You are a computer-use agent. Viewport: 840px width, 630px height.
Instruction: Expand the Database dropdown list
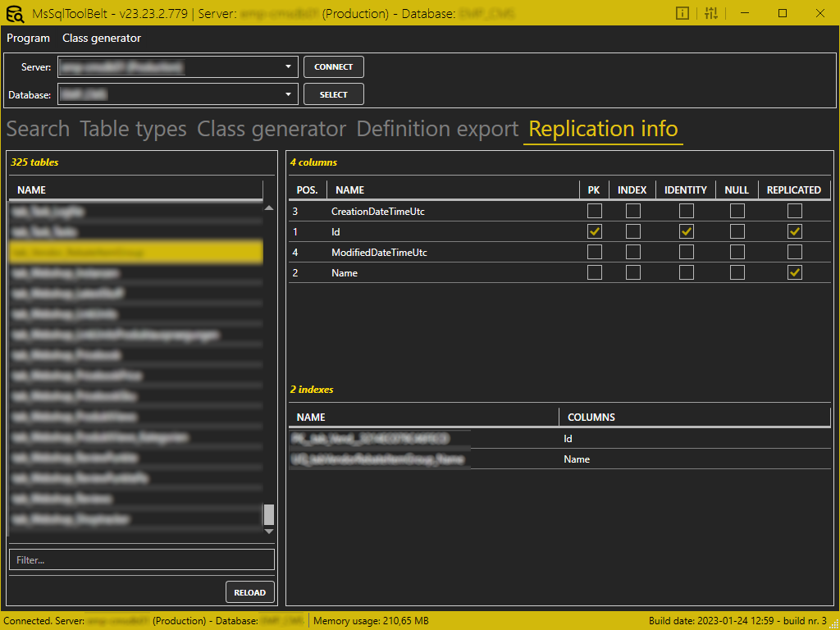click(288, 94)
